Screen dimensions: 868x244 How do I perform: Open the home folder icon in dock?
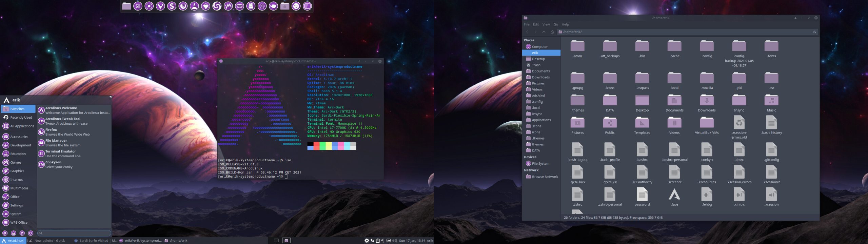(x=285, y=6)
